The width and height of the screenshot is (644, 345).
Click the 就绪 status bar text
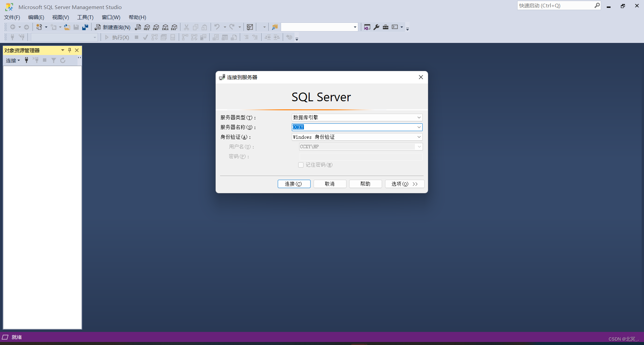click(16, 337)
